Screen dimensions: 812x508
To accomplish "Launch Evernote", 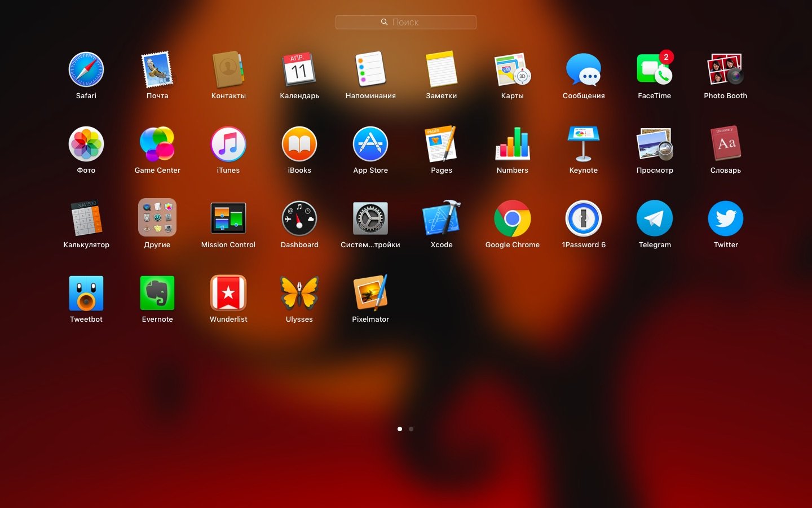I will pos(157,294).
